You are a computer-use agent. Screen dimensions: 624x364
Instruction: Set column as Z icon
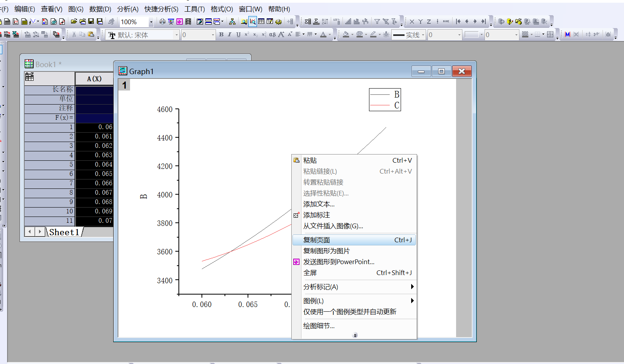[x=429, y=21]
